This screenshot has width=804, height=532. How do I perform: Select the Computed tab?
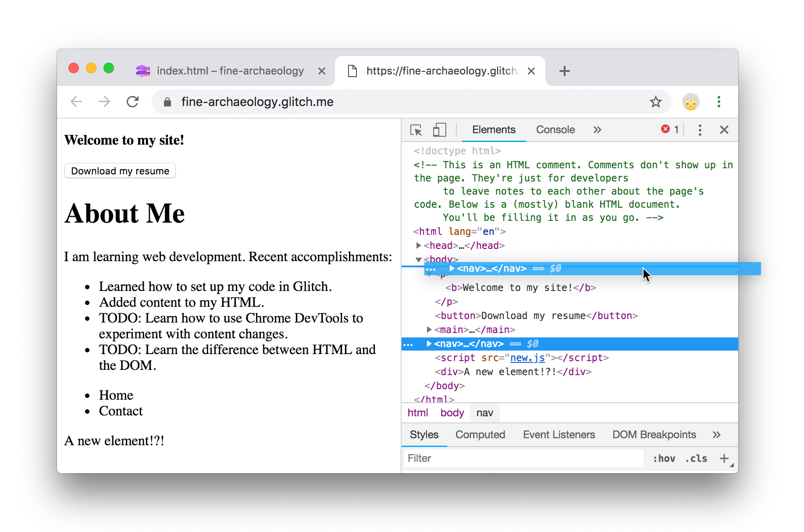point(480,435)
